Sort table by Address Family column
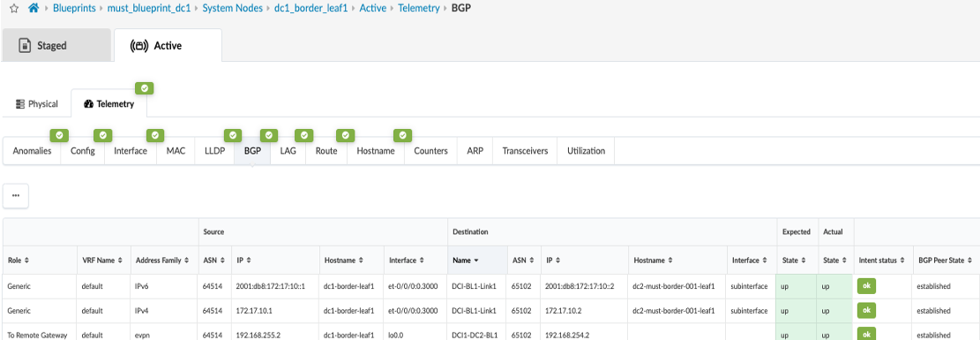 (x=162, y=260)
